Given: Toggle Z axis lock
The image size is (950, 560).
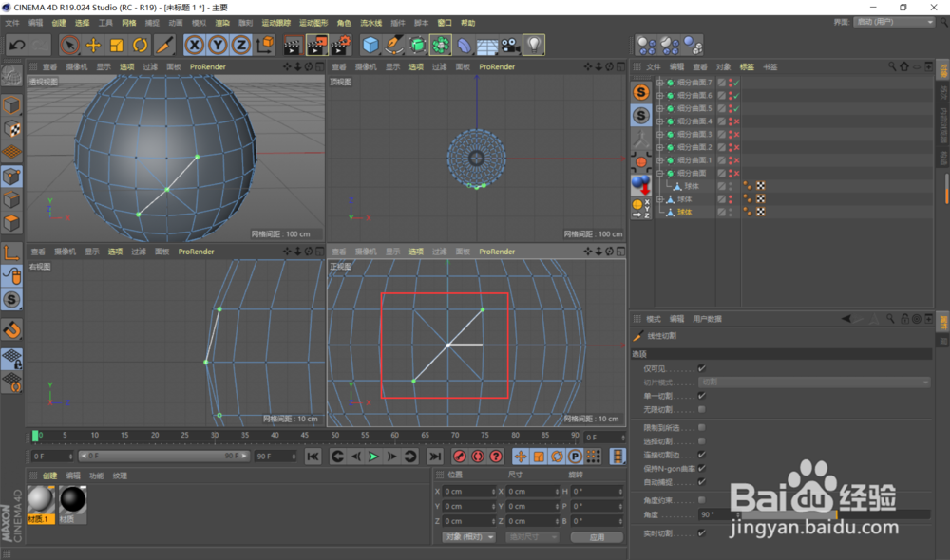Looking at the screenshot, I should pos(241,45).
